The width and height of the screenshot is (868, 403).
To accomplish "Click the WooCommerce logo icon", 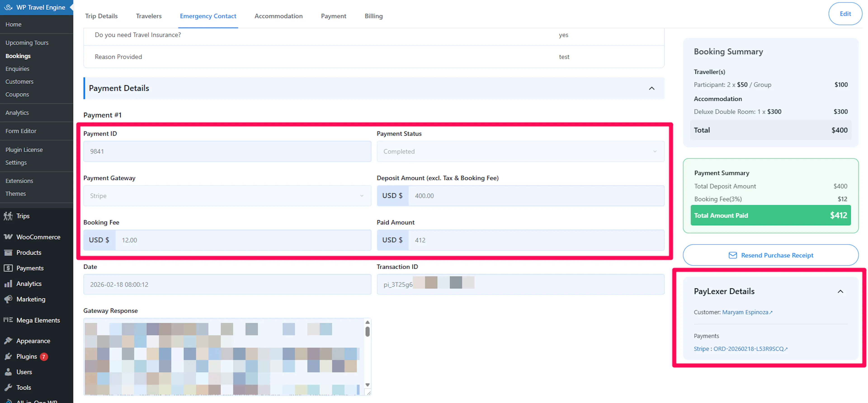I will click(x=8, y=237).
